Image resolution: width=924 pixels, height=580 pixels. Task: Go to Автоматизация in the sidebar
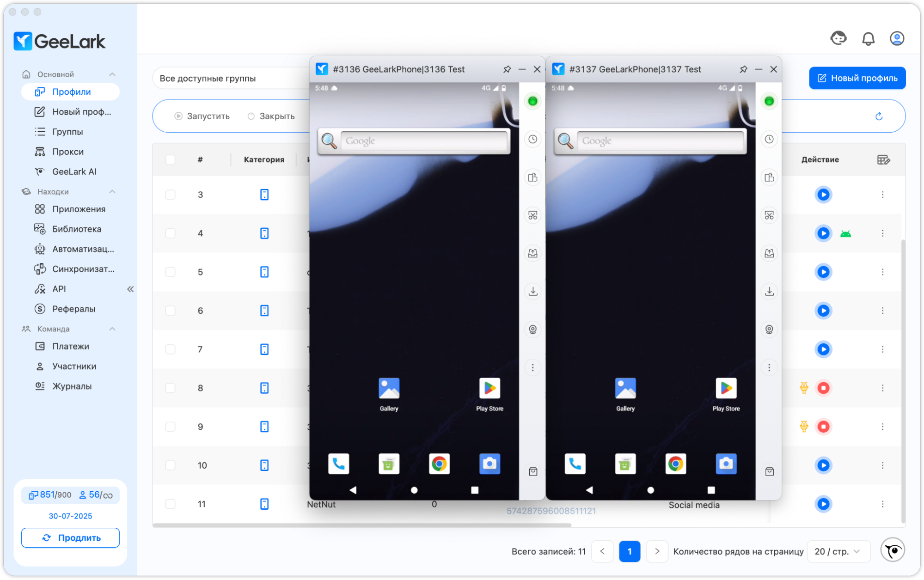tap(83, 249)
